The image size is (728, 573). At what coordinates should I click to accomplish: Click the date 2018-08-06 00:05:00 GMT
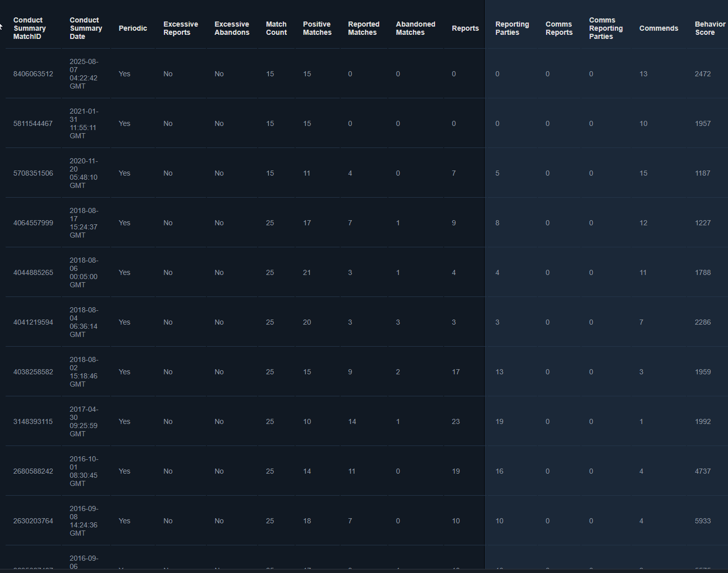coord(84,272)
